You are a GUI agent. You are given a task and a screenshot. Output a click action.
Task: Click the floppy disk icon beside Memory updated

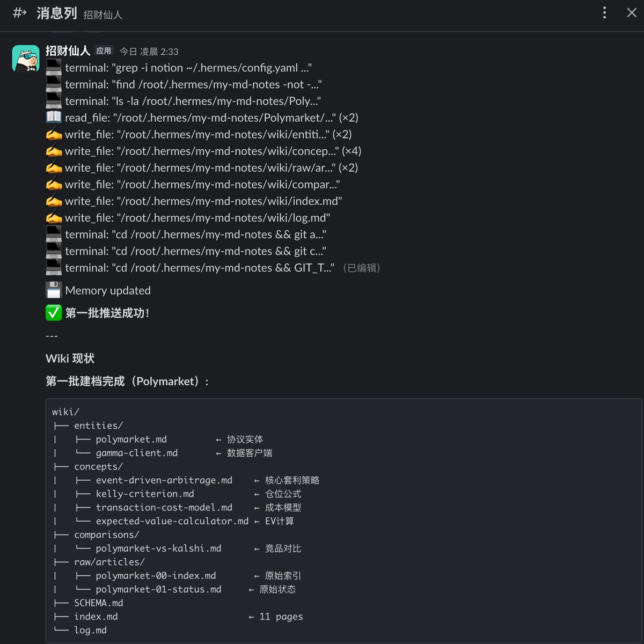click(54, 290)
